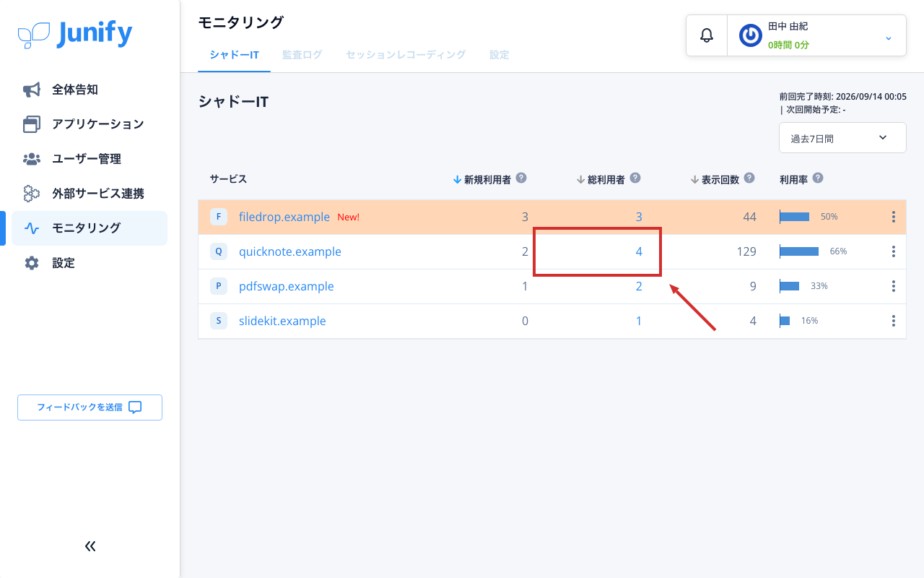Screen dimensions: 924x578
Task: Open slidekit.example service link
Action: pyautogui.click(x=282, y=321)
